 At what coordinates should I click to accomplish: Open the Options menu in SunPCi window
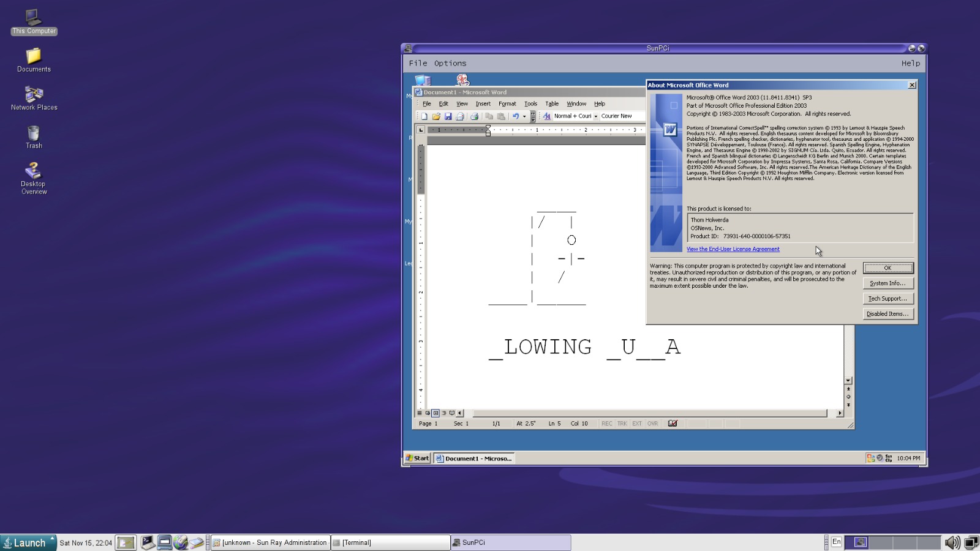point(451,63)
